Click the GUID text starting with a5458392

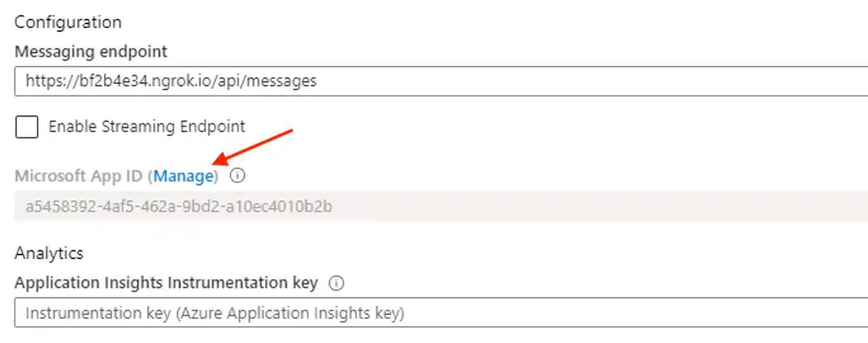178,206
